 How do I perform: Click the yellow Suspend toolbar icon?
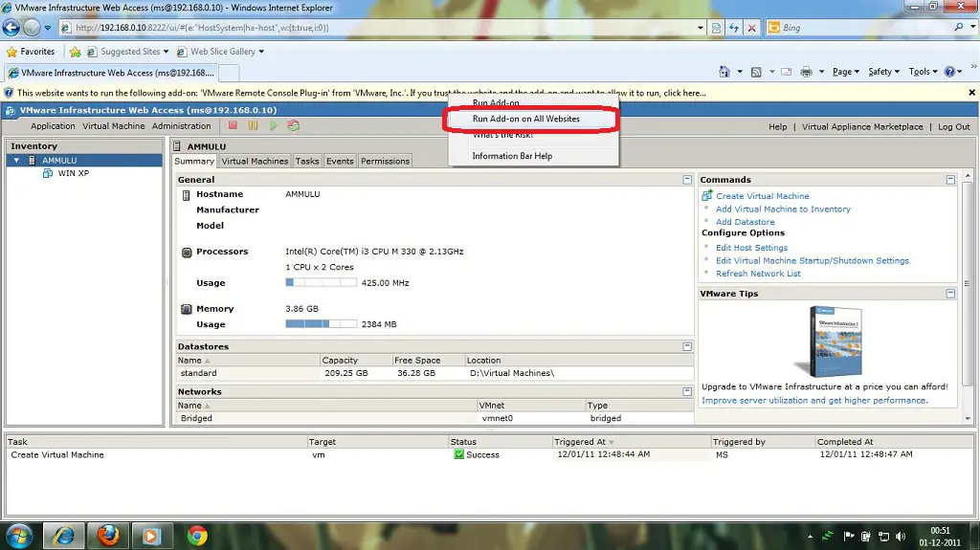coord(253,125)
